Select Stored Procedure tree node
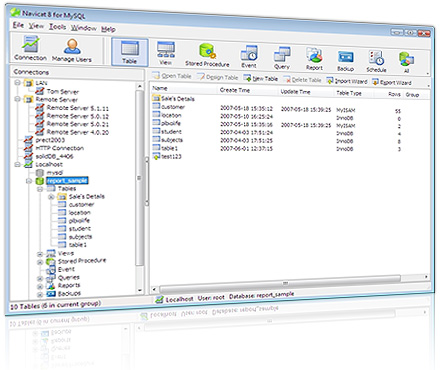Image resolution: width=440 pixels, height=370 pixels. (x=82, y=261)
